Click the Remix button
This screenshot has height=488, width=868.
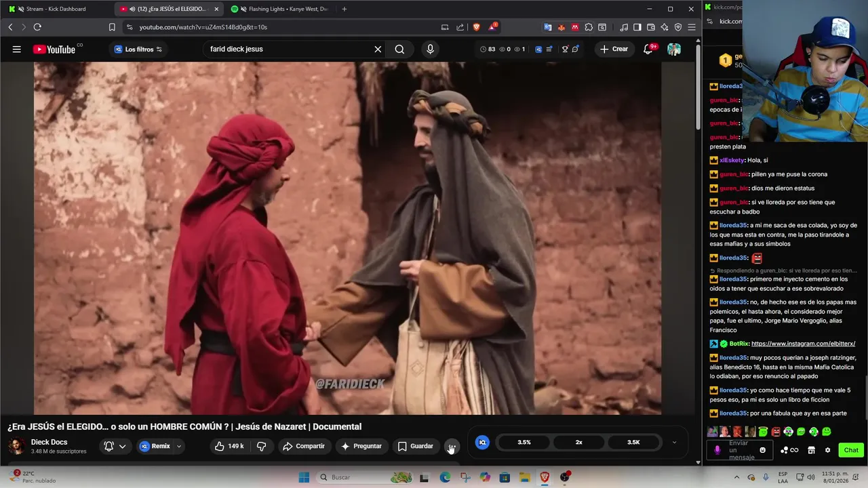click(x=155, y=446)
